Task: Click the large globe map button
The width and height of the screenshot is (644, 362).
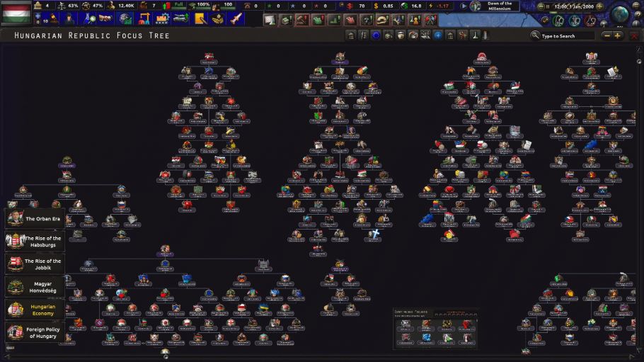Action: (620, 14)
